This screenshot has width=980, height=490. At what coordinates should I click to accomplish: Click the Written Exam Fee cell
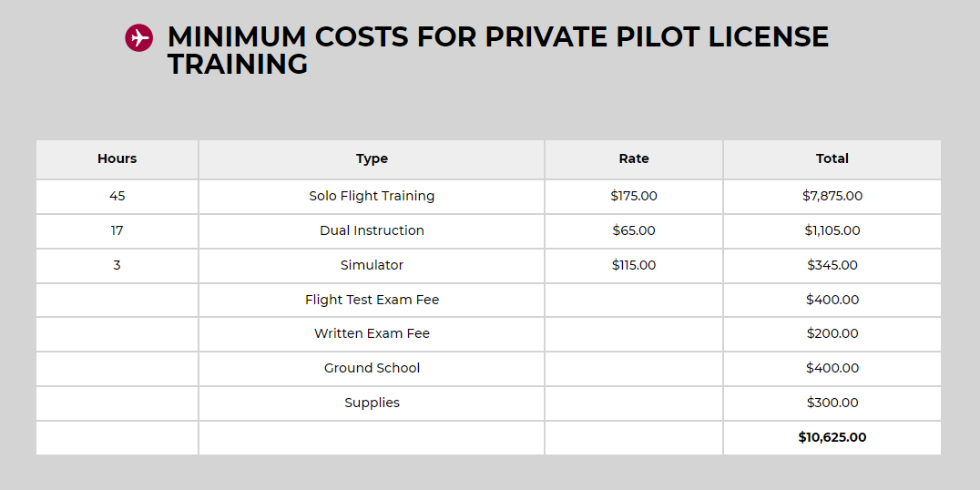(372, 333)
